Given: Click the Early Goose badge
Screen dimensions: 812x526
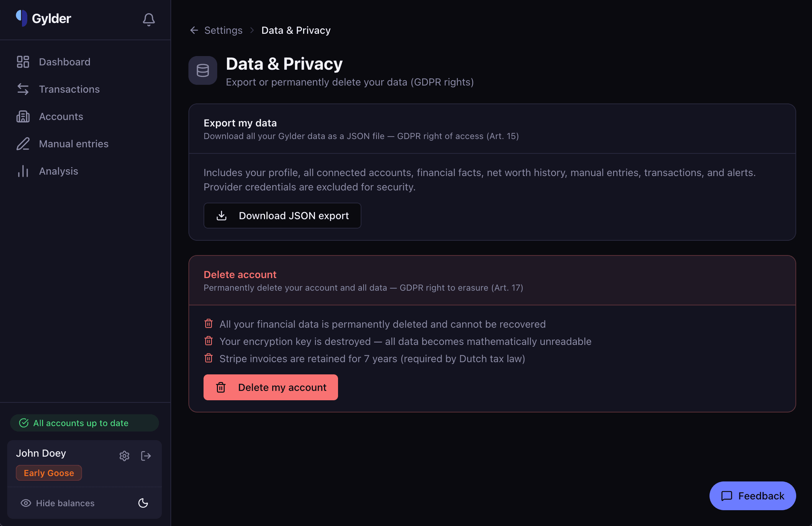Looking at the screenshot, I should [x=49, y=473].
